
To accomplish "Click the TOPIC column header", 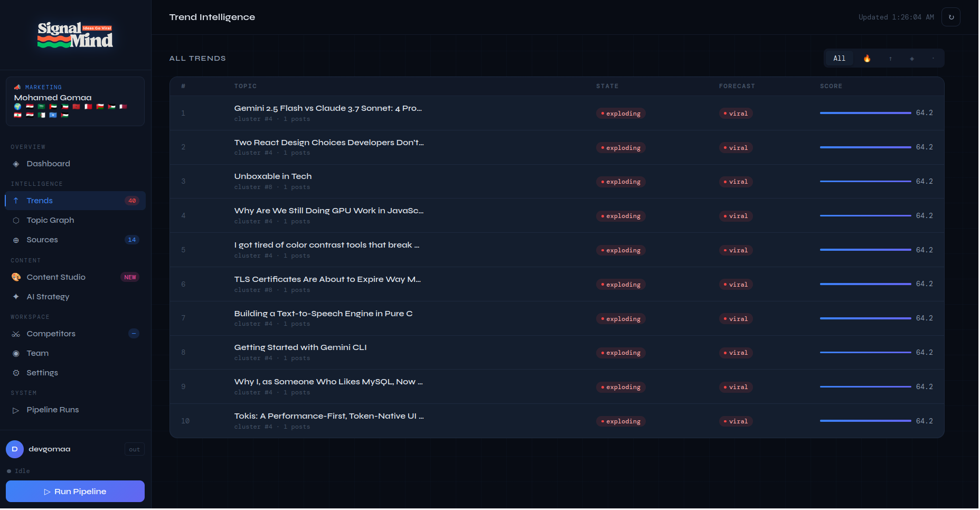I will pyautogui.click(x=246, y=86).
